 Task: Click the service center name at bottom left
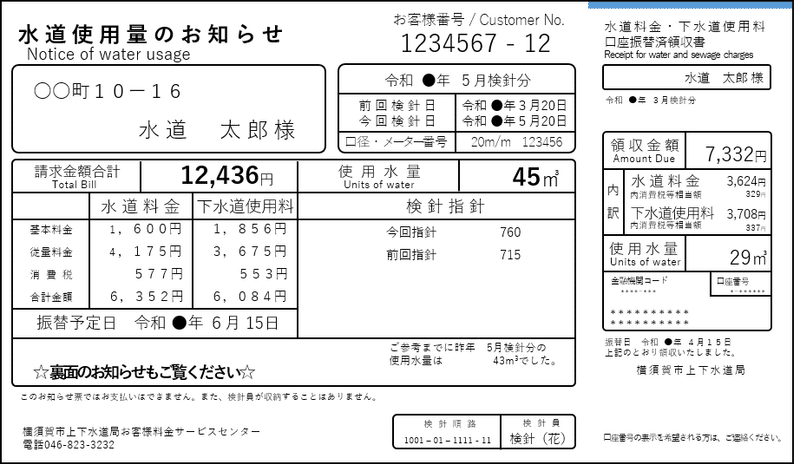tap(141, 432)
